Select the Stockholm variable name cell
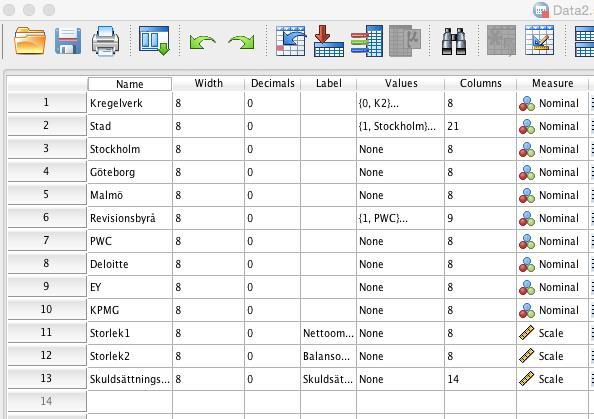 [x=130, y=149]
